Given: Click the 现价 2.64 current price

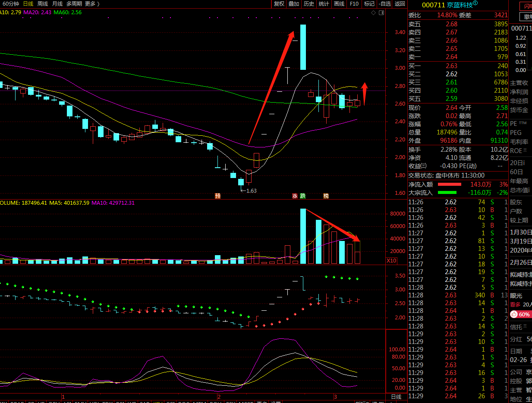Looking at the screenshot, I should [451, 108].
